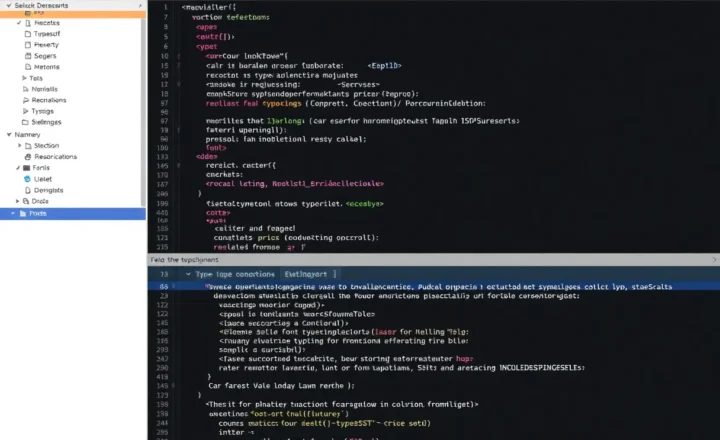Screen dimensions: 720x440
Task: Click the dark folder icon beside Fanls
Action: pyautogui.click(x=27, y=168)
